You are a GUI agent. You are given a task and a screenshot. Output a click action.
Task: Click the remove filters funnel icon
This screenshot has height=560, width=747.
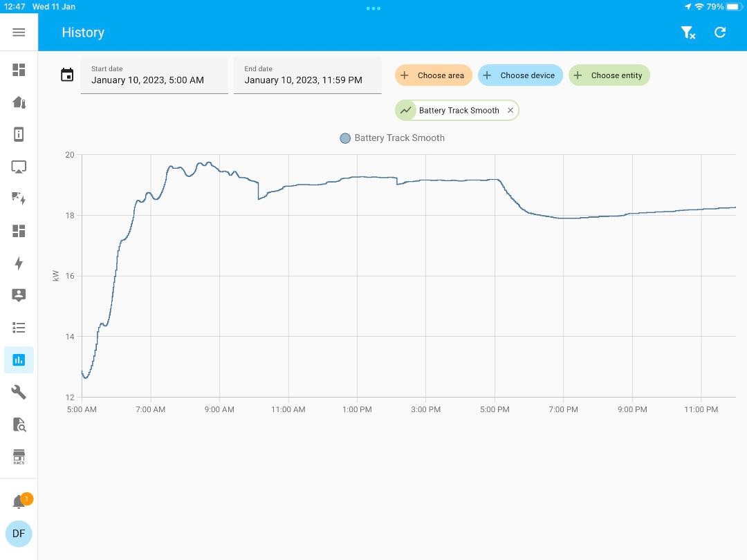(688, 32)
